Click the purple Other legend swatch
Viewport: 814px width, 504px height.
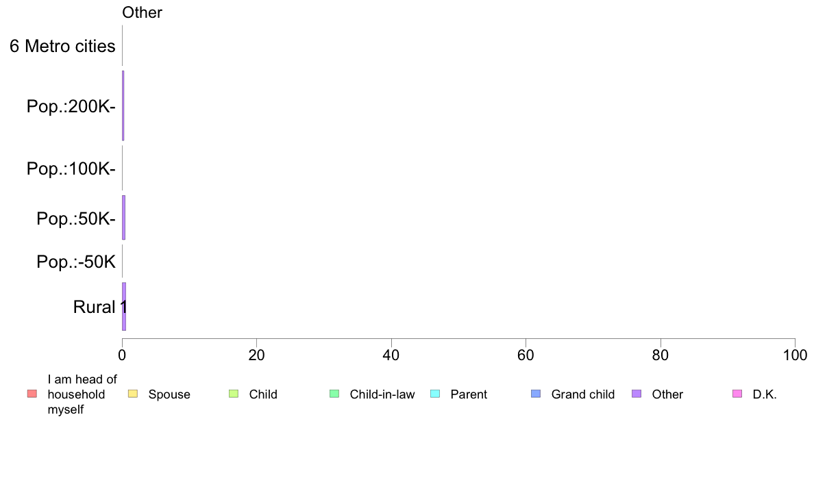(637, 394)
